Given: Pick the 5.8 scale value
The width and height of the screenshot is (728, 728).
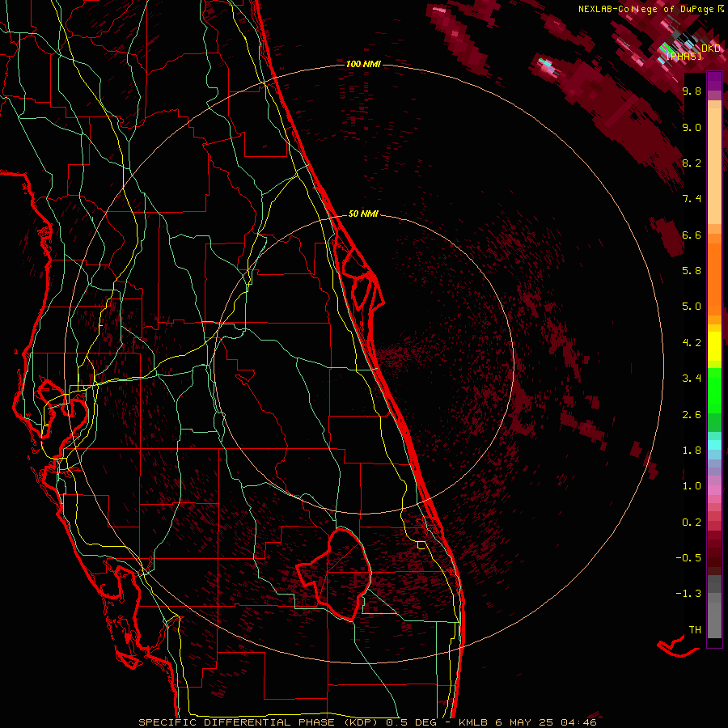Looking at the screenshot, I should [x=692, y=271].
